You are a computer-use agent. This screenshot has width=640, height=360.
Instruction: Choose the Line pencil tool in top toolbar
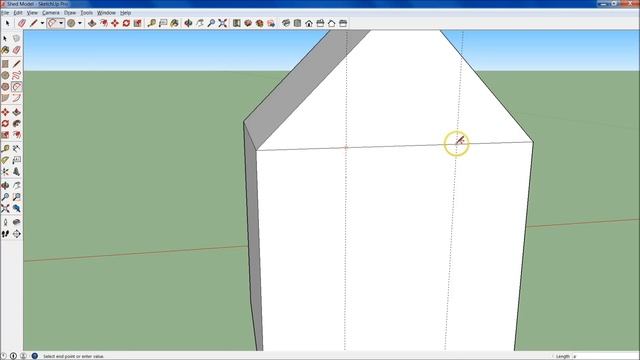(33, 23)
